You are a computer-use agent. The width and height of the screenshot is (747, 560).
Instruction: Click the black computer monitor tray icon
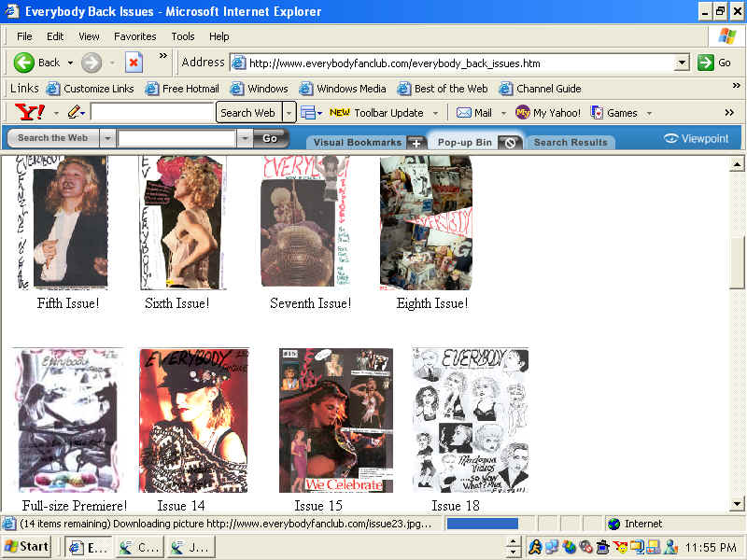[x=602, y=547]
